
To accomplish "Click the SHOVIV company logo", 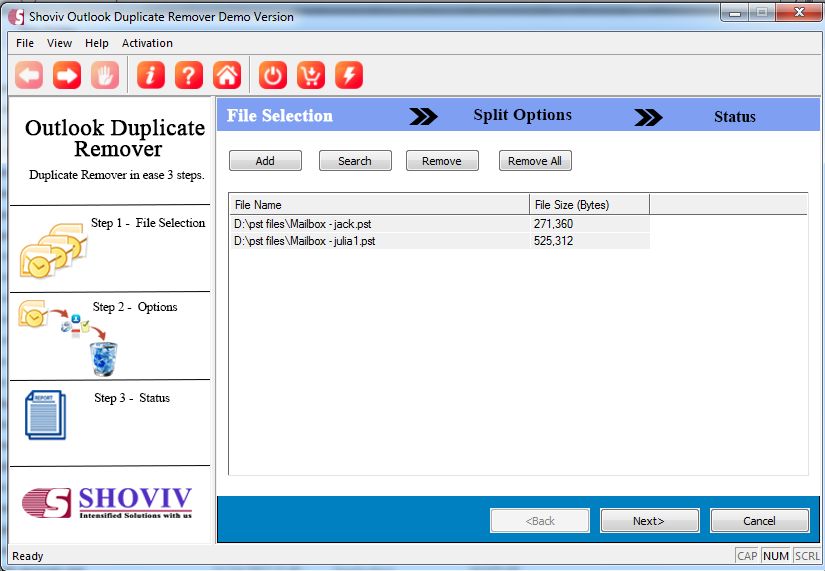I will tap(107, 503).
